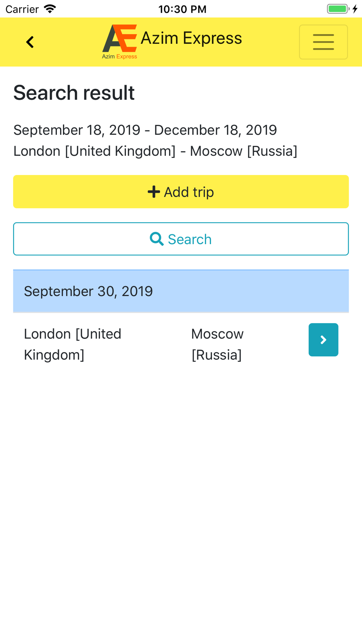Tap the Search button
The height and width of the screenshot is (644, 362).
(x=181, y=239)
